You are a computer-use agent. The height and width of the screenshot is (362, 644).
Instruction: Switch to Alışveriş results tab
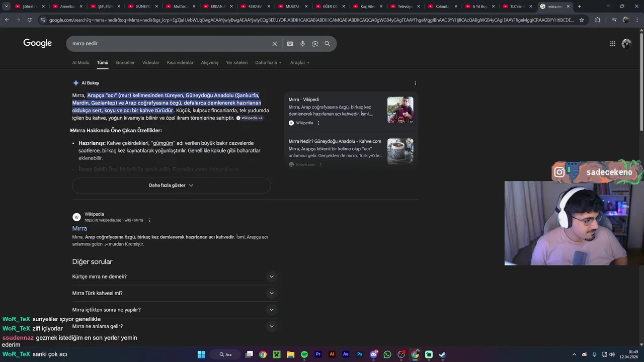click(x=210, y=63)
